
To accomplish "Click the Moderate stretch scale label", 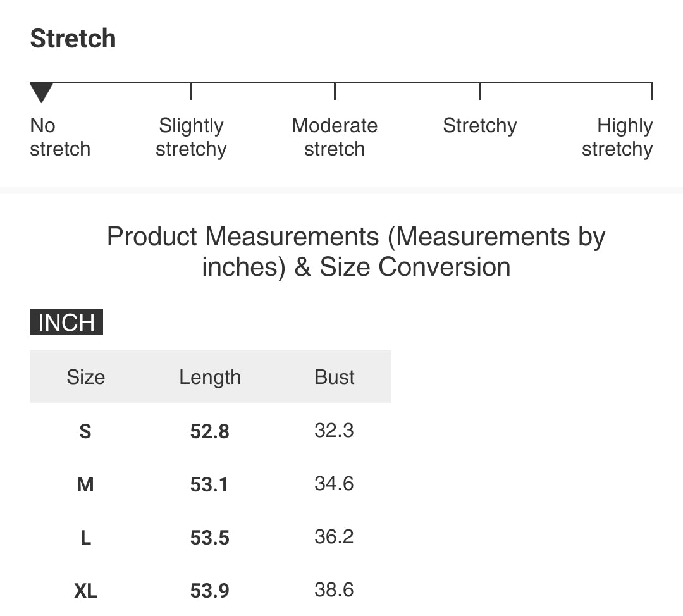I will pyautogui.click(x=335, y=137).
